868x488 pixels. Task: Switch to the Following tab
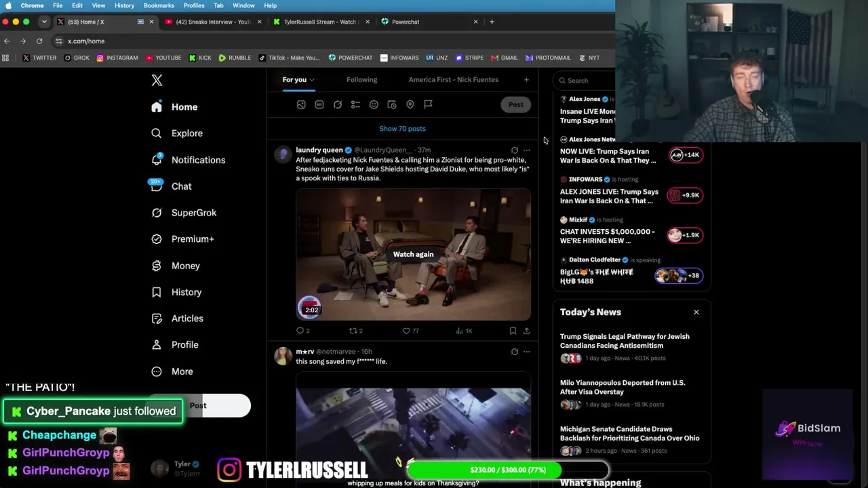point(362,80)
